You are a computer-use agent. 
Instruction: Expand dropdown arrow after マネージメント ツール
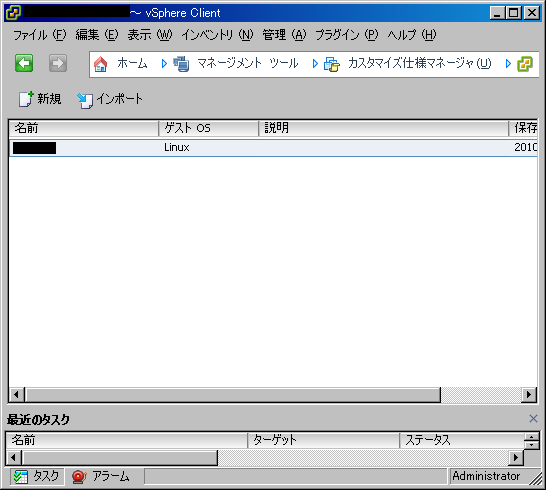[x=315, y=64]
